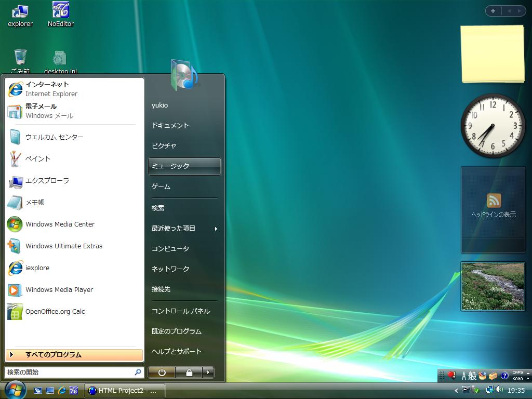The width and height of the screenshot is (532, 399).
Task: Toggle the KANA indicator on language bar
Action: coord(517,378)
